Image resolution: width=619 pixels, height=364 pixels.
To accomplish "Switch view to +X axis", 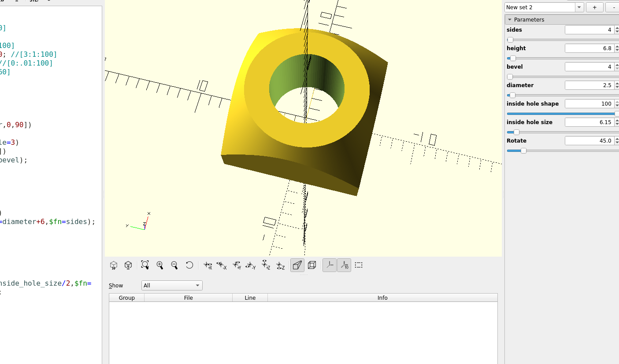I will (208, 265).
